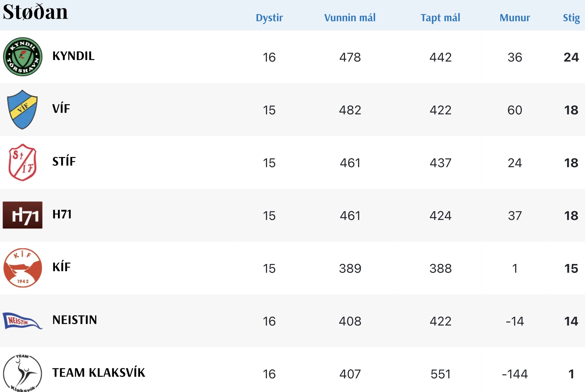The height and width of the screenshot is (392, 585).
Task: Click the Støðan heading
Action: 35,12
